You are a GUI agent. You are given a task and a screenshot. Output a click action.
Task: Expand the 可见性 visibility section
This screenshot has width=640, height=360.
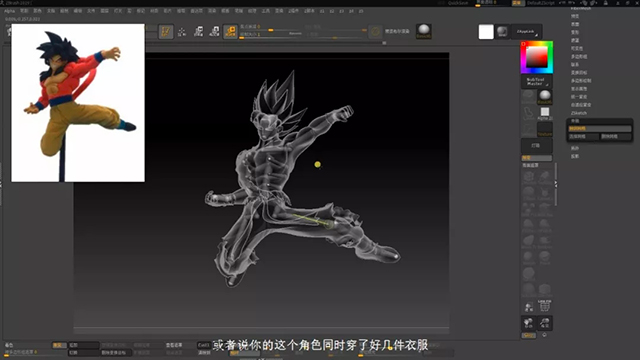coord(577,49)
